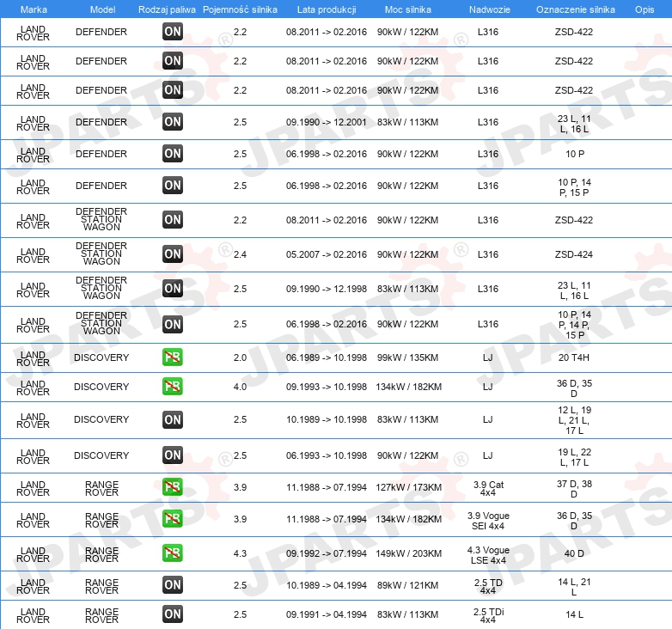Image resolution: width=672 pixels, height=629 pixels.
Task: Click the PB icon for Range Rover 4.3
Action: tap(173, 553)
